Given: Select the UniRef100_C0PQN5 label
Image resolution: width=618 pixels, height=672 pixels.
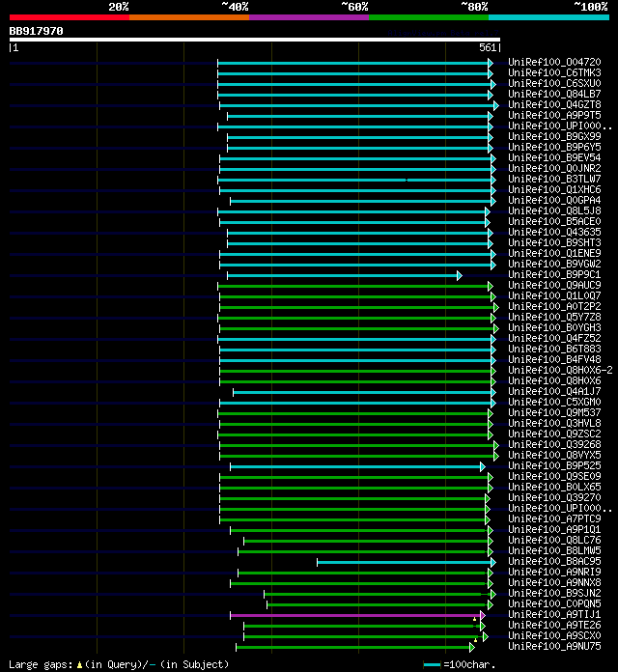Looking at the screenshot, I should (x=554, y=603).
